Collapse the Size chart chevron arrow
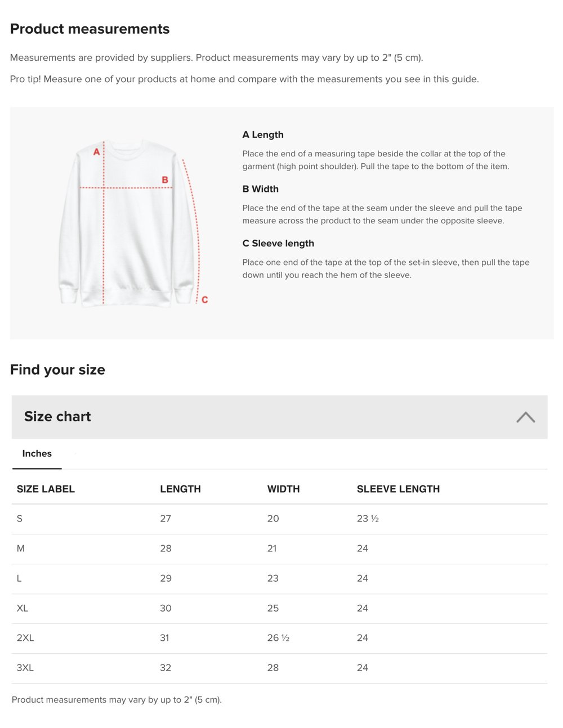 525,417
